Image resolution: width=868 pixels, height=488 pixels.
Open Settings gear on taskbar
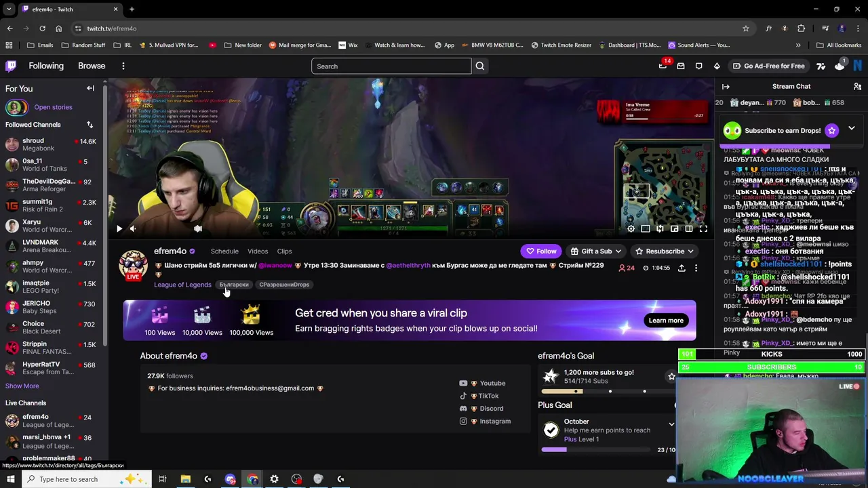click(274, 479)
